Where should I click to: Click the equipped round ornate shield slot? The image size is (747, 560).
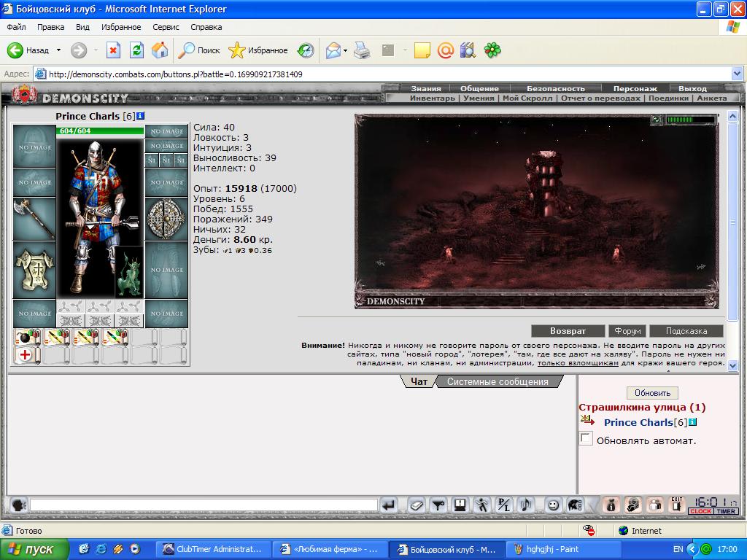click(x=166, y=219)
